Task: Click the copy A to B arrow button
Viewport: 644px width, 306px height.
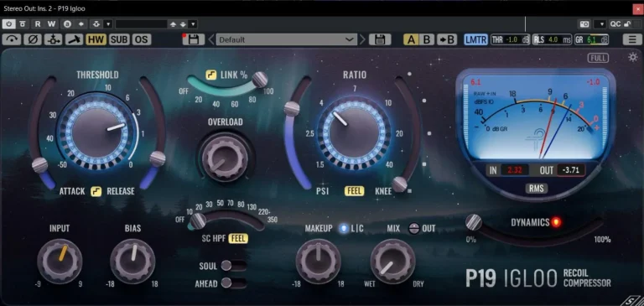Action: (447, 39)
